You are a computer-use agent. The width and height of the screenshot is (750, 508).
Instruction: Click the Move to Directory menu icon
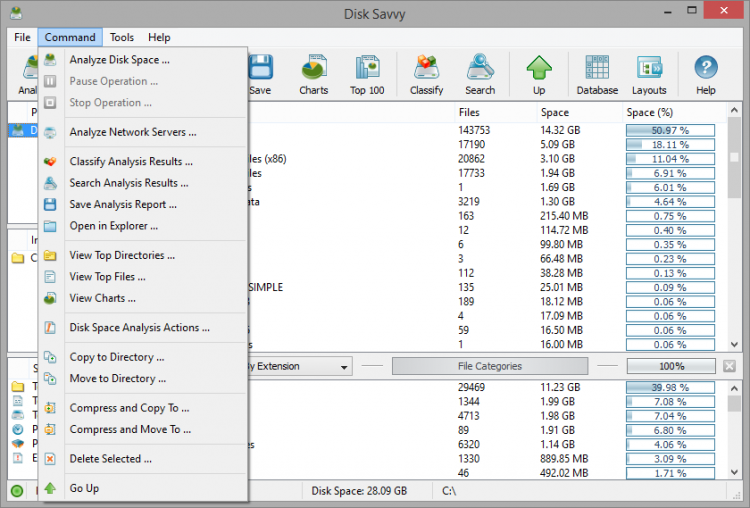click(x=50, y=378)
